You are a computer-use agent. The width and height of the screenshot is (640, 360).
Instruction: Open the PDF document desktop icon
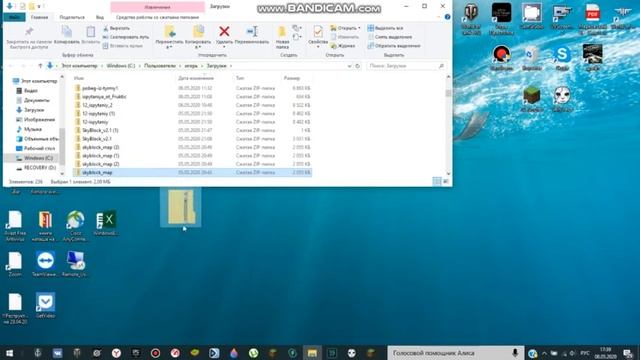click(592, 19)
